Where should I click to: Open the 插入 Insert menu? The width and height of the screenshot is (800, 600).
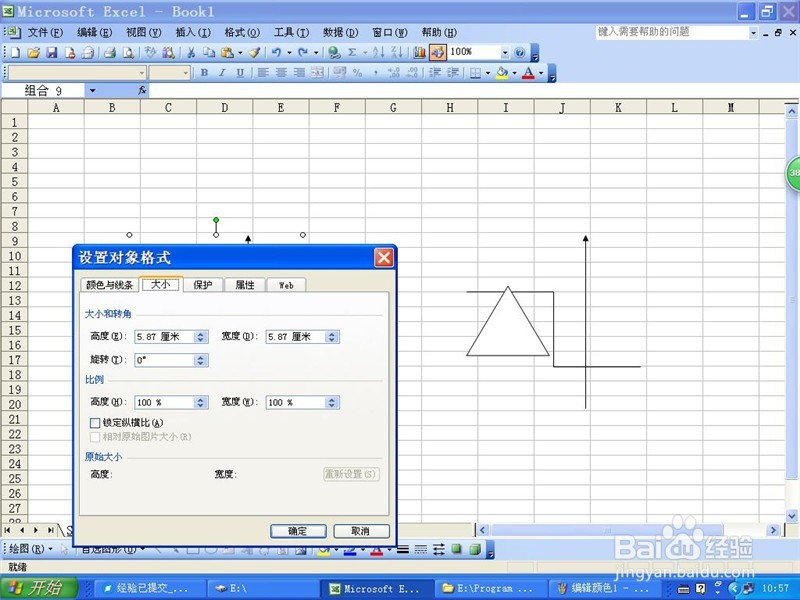coord(193,33)
